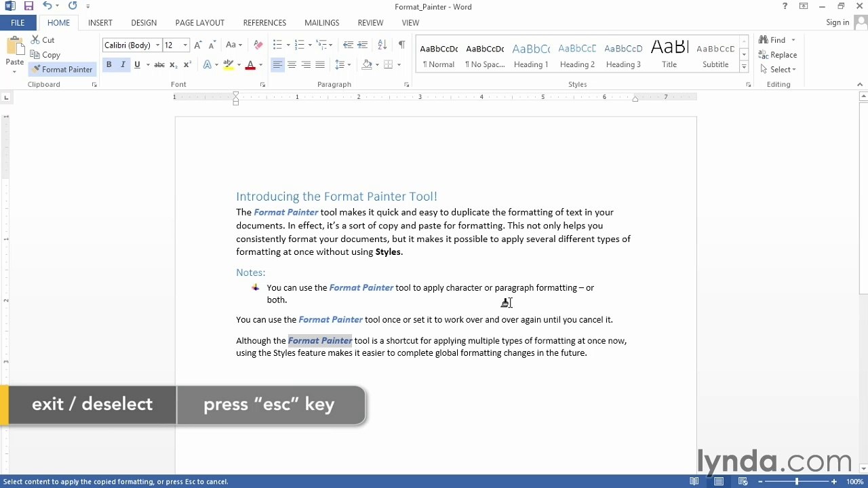Viewport: 868px width, 488px height.
Task: Toggle Strikethrough formatting
Action: [159, 65]
